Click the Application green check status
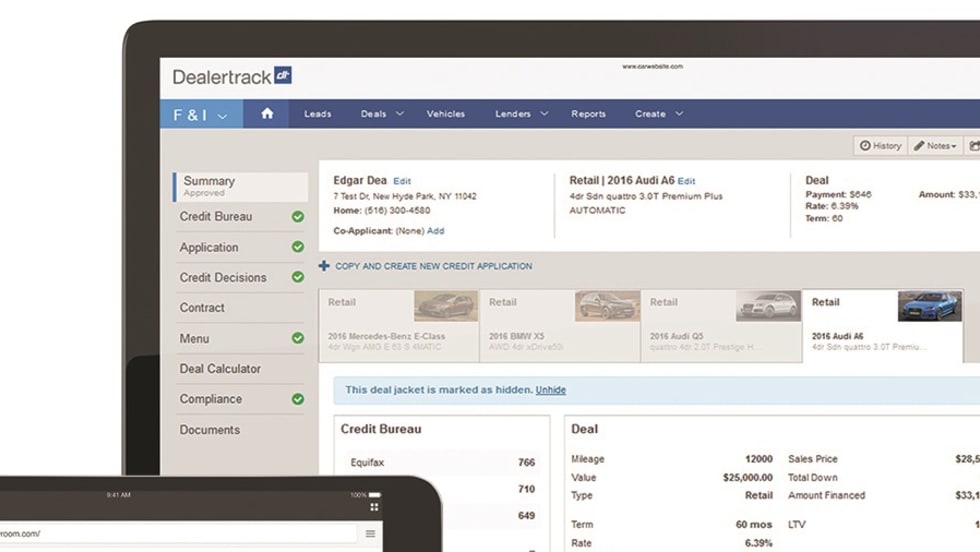This screenshot has height=552, width=980. tap(298, 247)
